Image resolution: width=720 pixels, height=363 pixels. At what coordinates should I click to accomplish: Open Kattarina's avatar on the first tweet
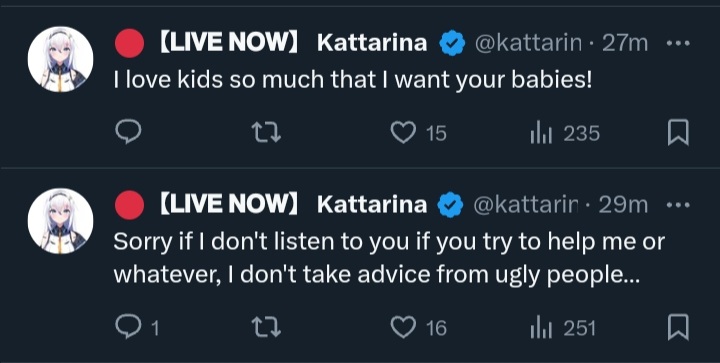click(60, 59)
